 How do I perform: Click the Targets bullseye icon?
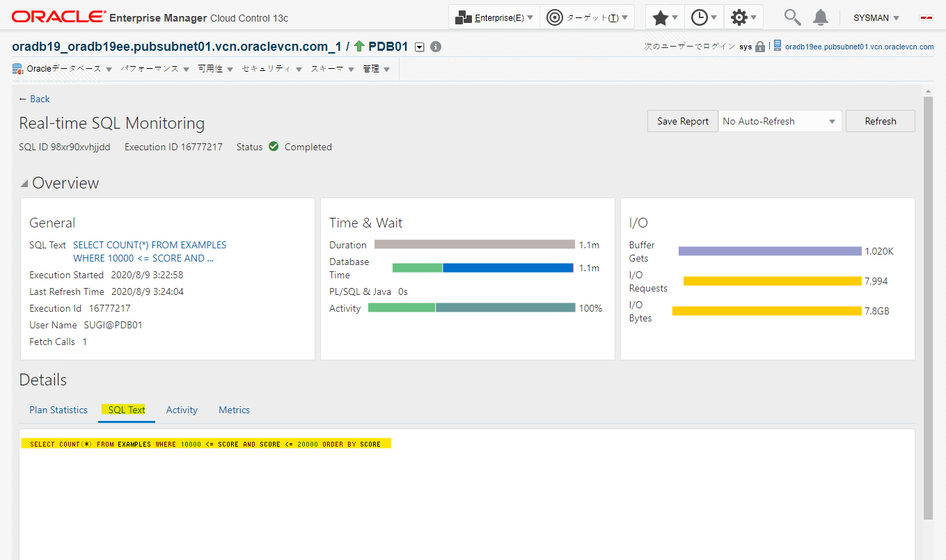pyautogui.click(x=555, y=16)
